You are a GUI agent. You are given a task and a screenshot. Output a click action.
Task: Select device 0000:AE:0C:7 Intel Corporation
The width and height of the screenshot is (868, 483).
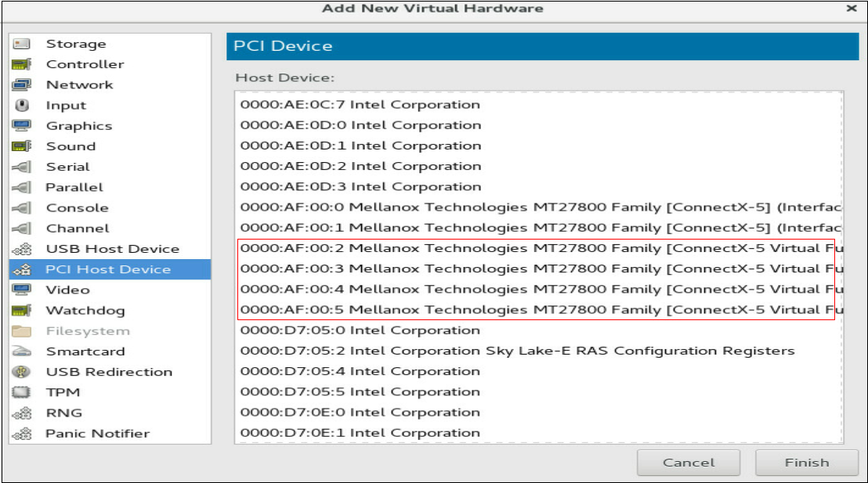point(539,105)
